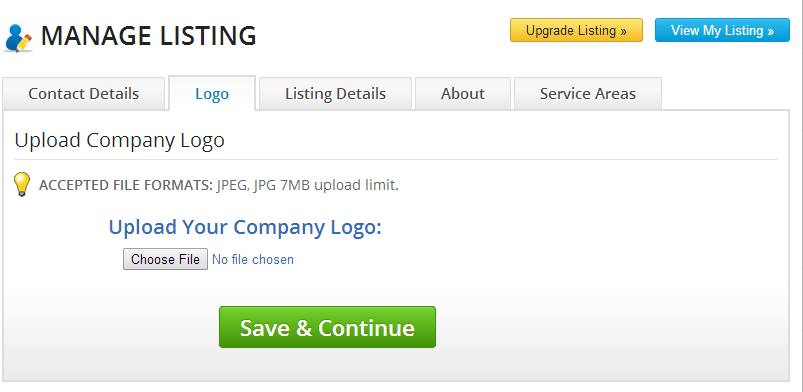This screenshot has height=392, width=803.
Task: Click the ACCEPTED FILE FORMATS label
Action: point(125,185)
